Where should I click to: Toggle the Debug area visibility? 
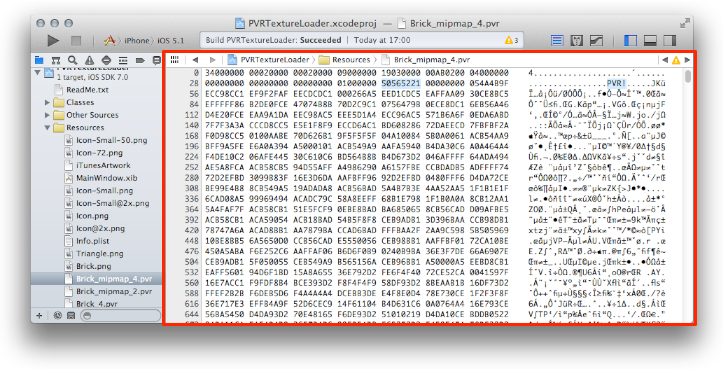650,41
